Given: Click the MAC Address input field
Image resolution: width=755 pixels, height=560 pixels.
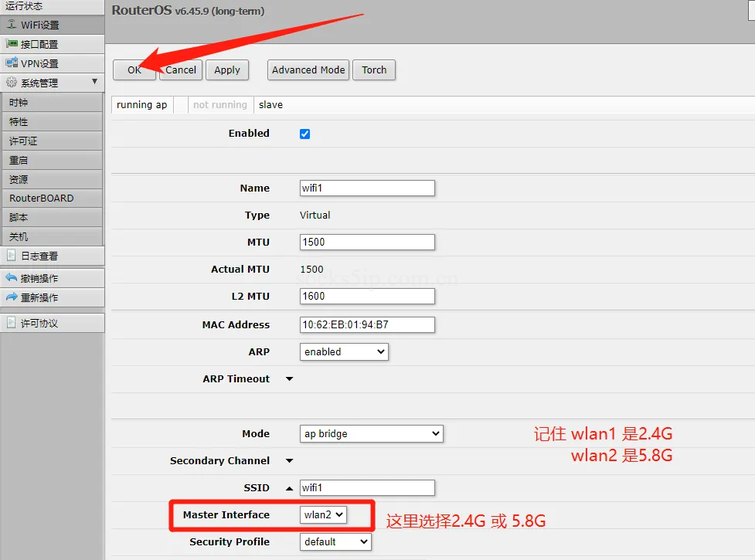Looking at the screenshot, I should 367,325.
